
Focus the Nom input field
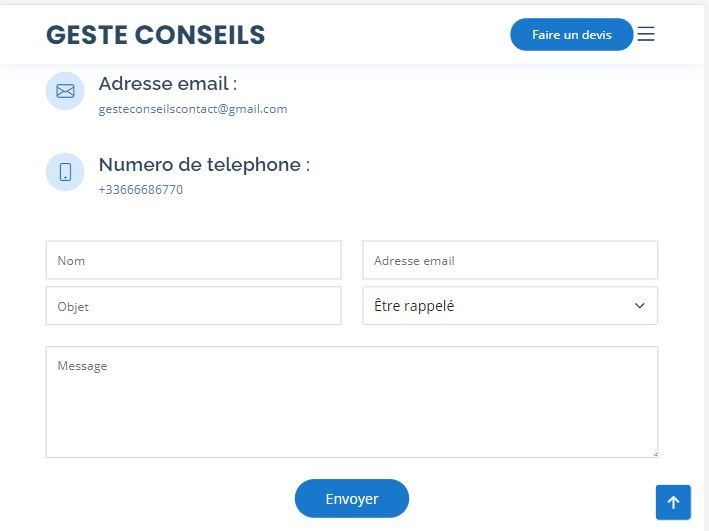[x=194, y=260]
